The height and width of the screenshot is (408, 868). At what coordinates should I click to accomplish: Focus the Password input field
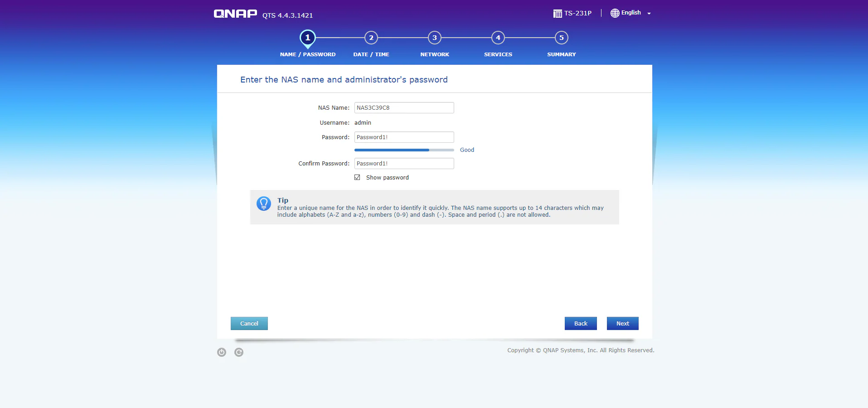tap(404, 137)
